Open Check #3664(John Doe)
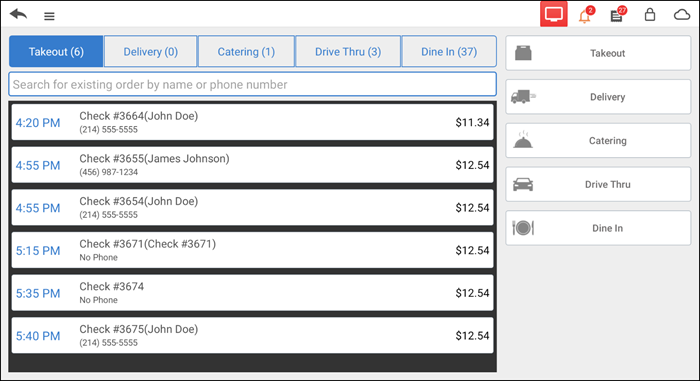Image resolution: width=700 pixels, height=381 pixels. click(252, 122)
